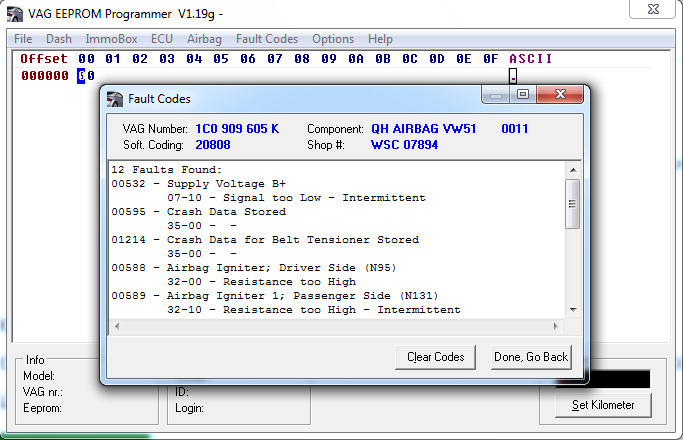683x440 pixels.
Task: Open the ECU menu
Action: (161, 39)
